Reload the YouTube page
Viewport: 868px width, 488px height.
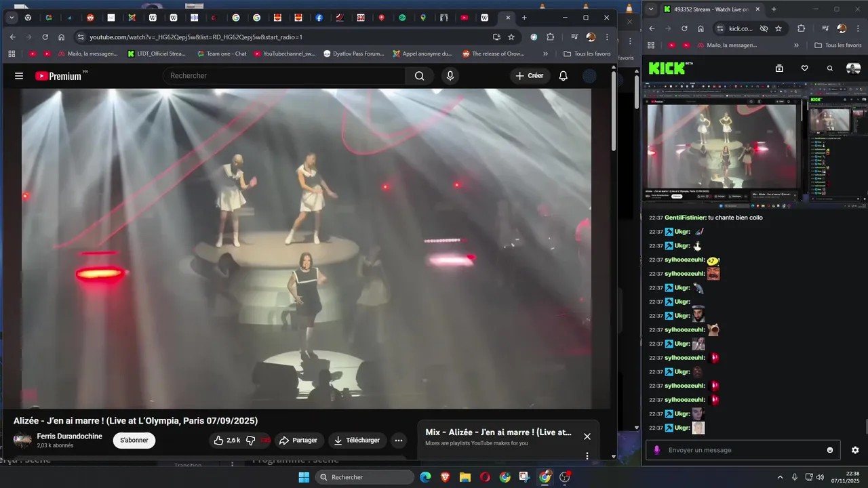(x=45, y=37)
